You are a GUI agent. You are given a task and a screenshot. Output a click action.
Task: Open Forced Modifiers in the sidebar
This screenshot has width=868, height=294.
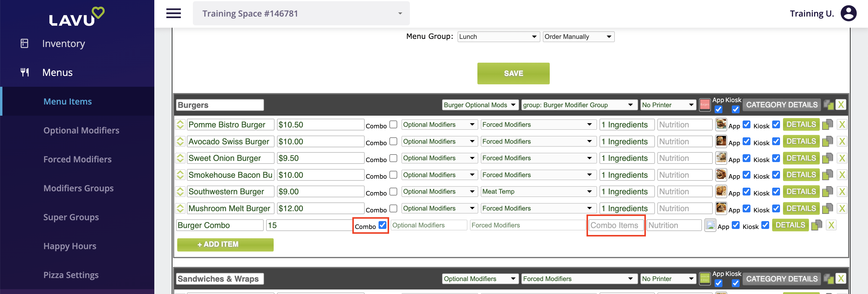click(x=77, y=159)
